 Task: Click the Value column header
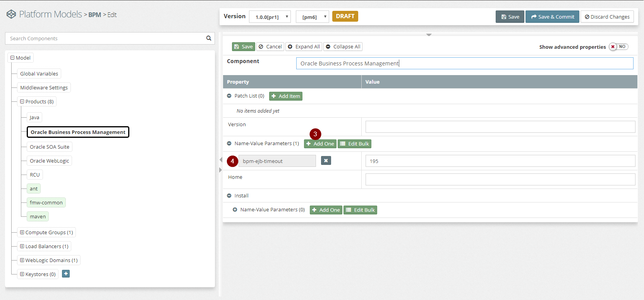pos(500,82)
